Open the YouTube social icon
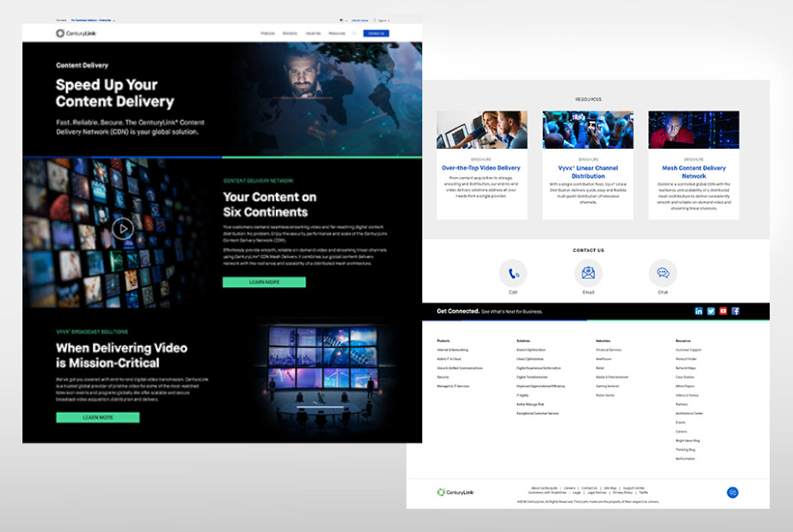The height and width of the screenshot is (532, 793). [723, 311]
